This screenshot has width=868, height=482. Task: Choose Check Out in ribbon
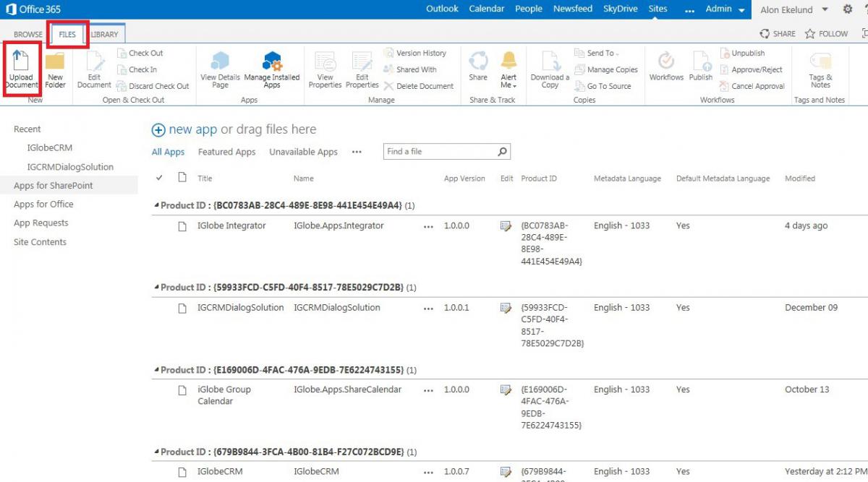[x=140, y=53]
